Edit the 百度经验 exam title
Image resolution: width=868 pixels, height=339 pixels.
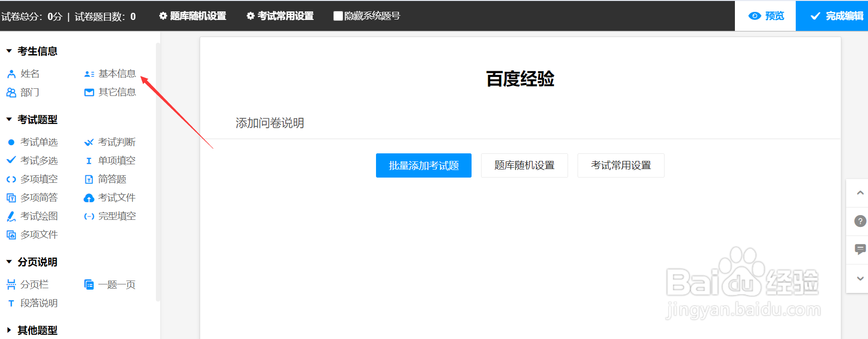point(520,79)
